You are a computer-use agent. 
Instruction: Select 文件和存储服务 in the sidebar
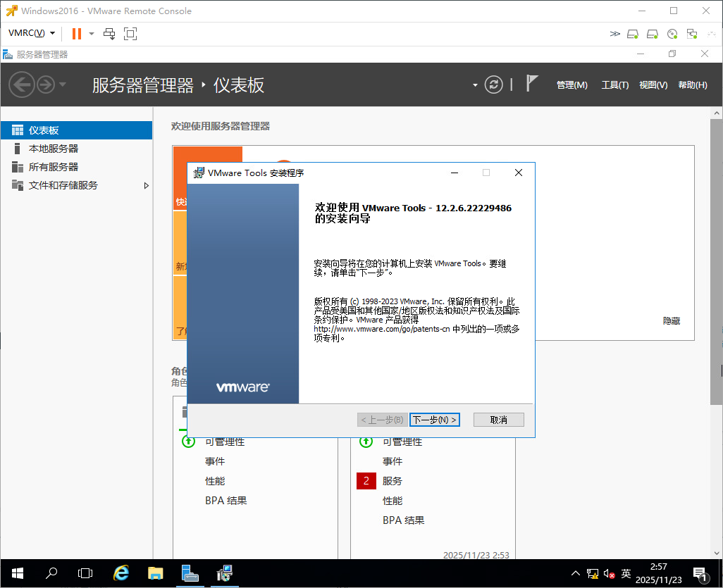click(77, 185)
